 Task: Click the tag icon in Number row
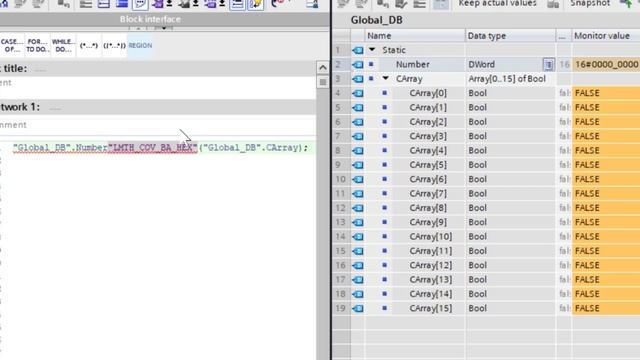(x=358, y=64)
